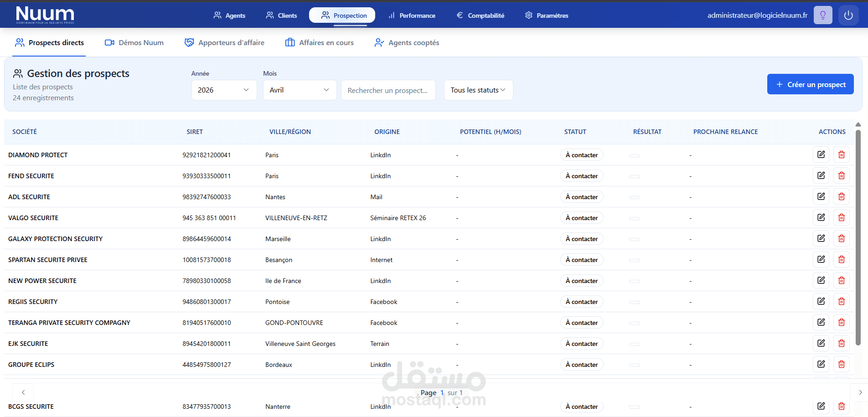Click À contacter status for VALGO SECURITE
The image size is (868, 417).
[x=582, y=218]
